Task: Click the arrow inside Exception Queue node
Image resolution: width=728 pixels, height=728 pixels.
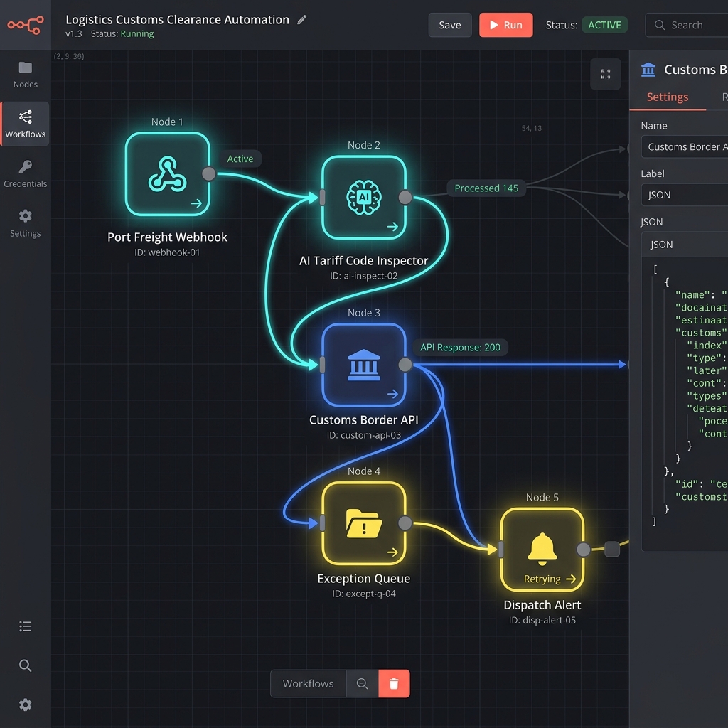Action: coord(392,552)
